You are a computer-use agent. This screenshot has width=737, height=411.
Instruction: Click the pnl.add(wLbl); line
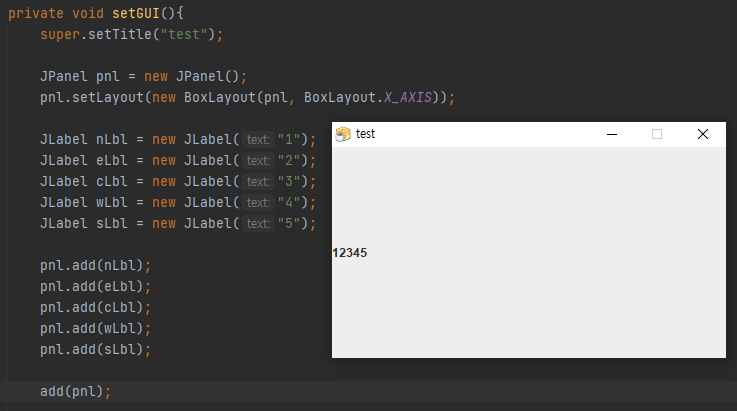[95, 329]
